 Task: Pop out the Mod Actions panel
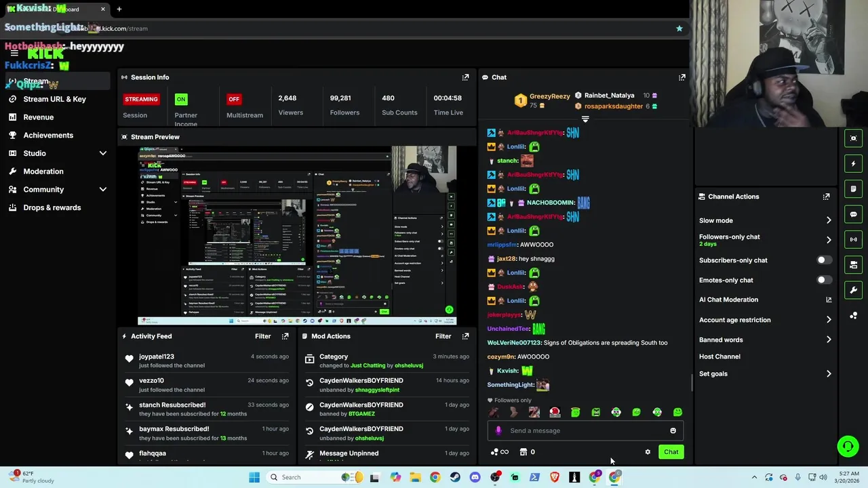click(465, 336)
